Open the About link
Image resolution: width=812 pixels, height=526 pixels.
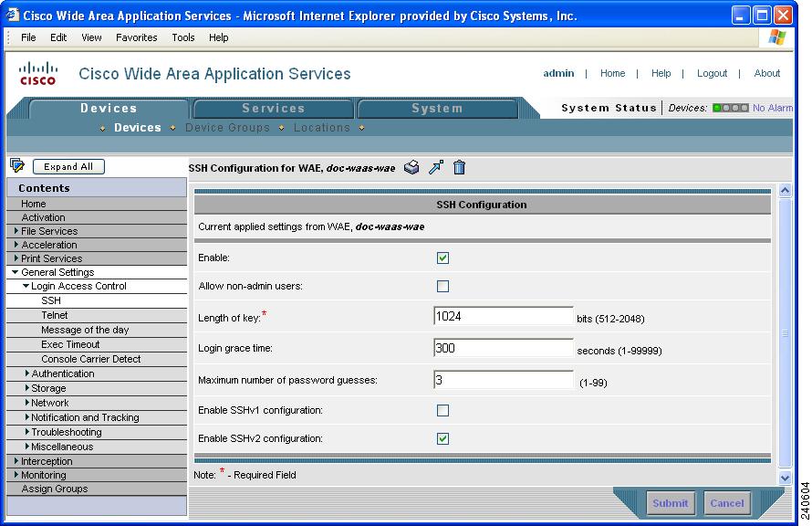[767, 73]
